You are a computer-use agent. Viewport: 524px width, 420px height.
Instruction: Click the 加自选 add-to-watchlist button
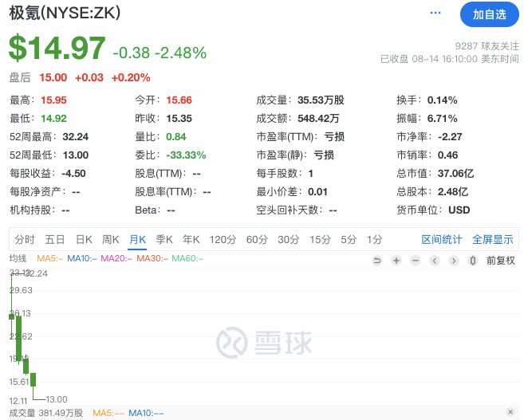pyautogui.click(x=489, y=14)
